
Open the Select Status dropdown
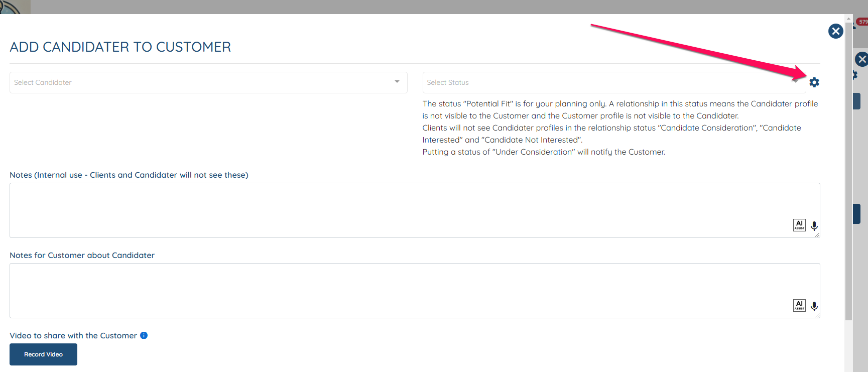[614, 82]
